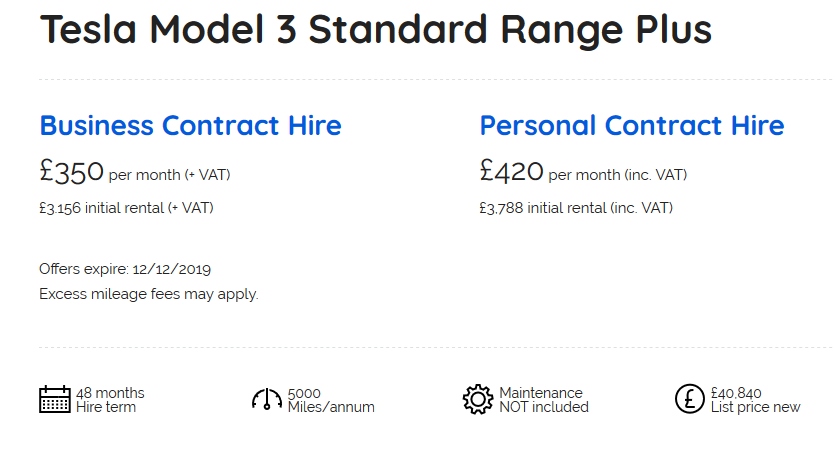The image size is (835, 450).
Task: Click the £40,840 list price new label
Action: pos(755,400)
